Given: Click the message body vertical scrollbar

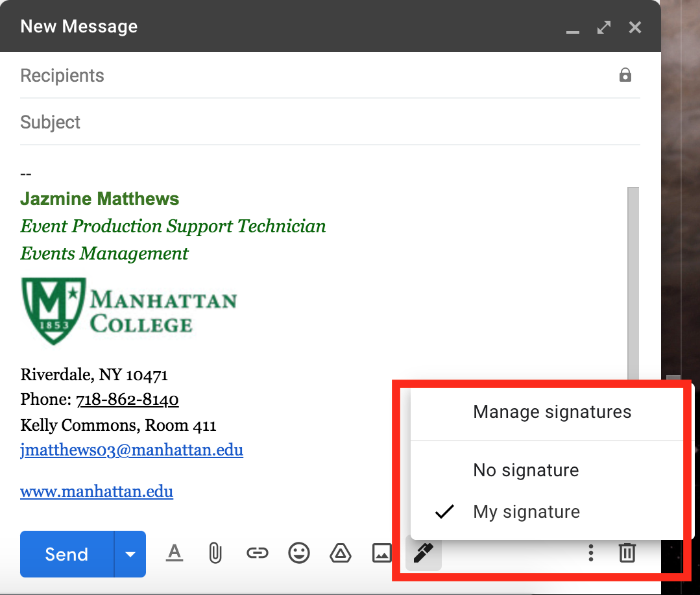Looking at the screenshot, I should (633, 283).
